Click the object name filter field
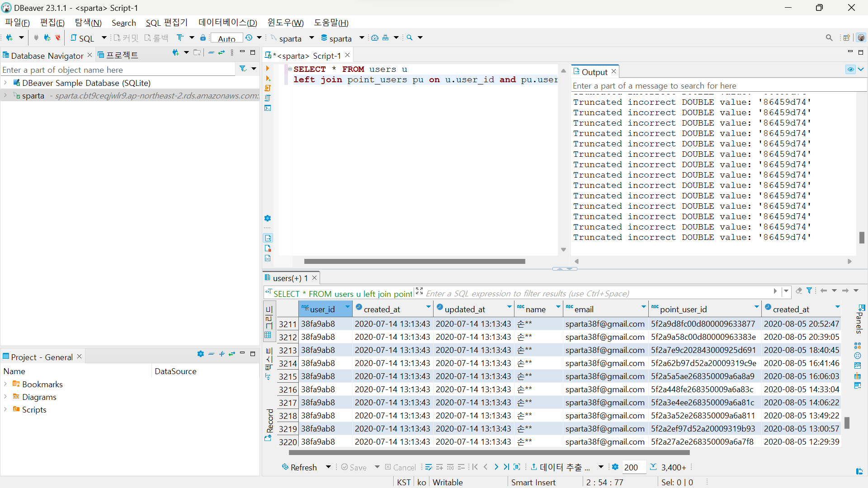868x488 pixels. point(118,70)
